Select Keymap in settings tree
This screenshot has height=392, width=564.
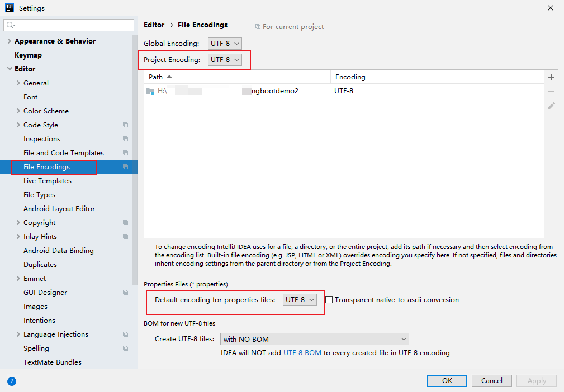pyautogui.click(x=28, y=55)
